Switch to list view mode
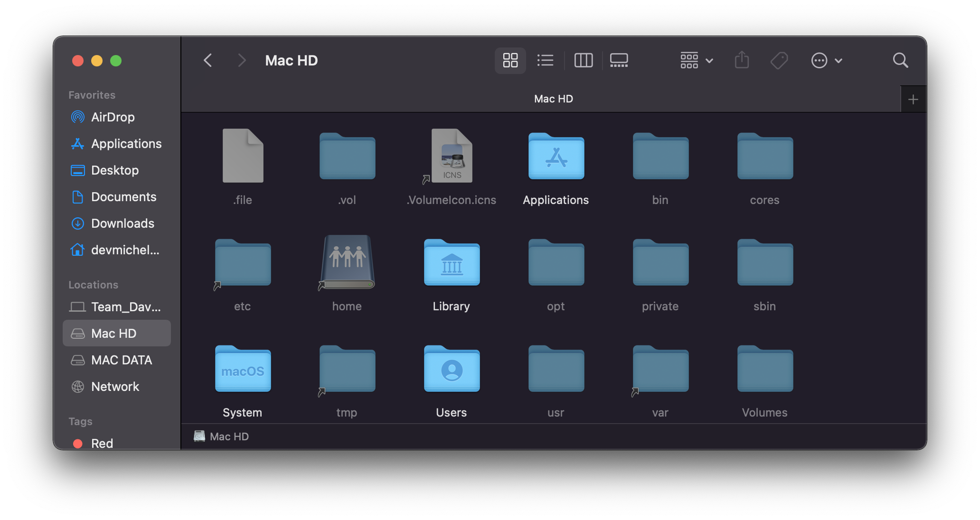Image resolution: width=980 pixels, height=520 pixels. coord(545,60)
